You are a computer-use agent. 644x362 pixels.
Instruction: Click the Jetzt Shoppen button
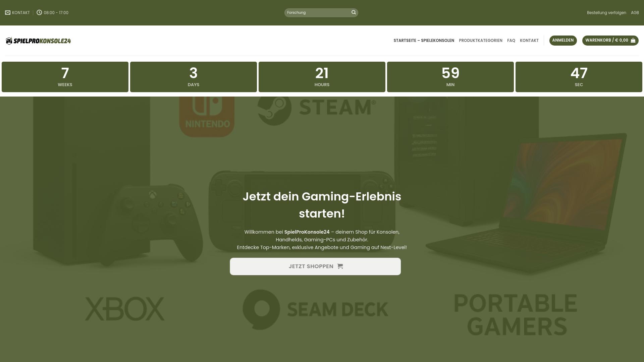click(x=315, y=266)
